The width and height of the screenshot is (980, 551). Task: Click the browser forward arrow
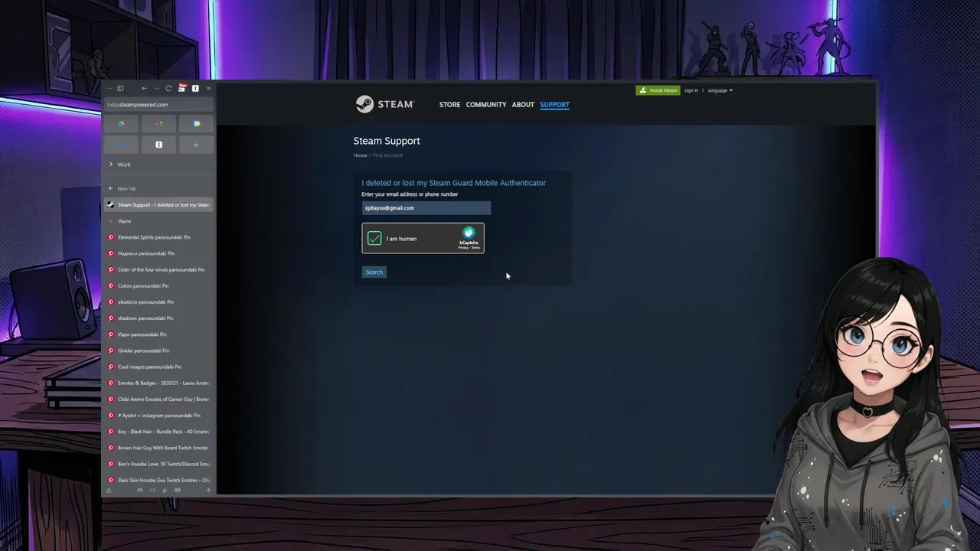(x=156, y=88)
